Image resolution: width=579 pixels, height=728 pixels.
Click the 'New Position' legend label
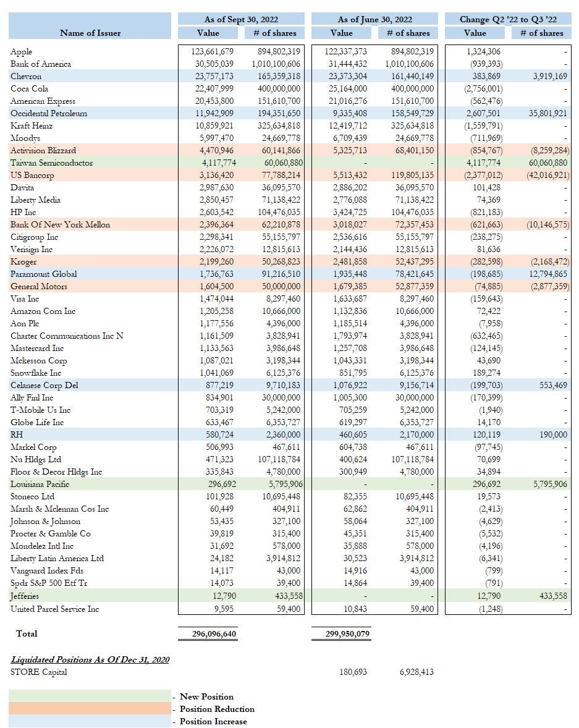pos(206,697)
